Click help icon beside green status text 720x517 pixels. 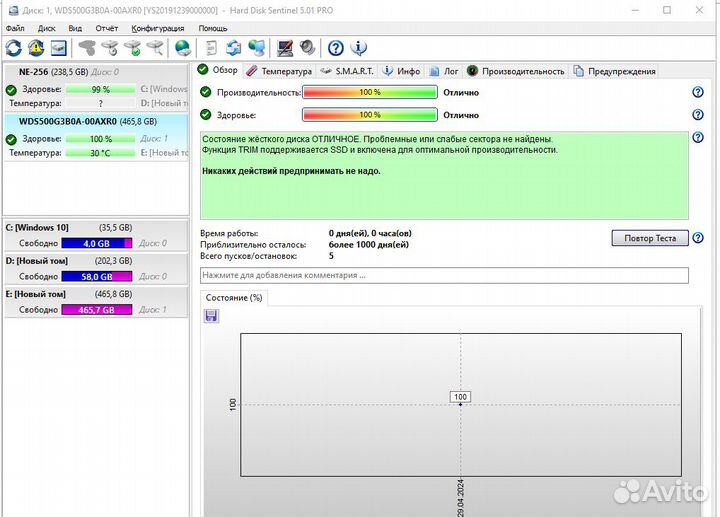698,137
